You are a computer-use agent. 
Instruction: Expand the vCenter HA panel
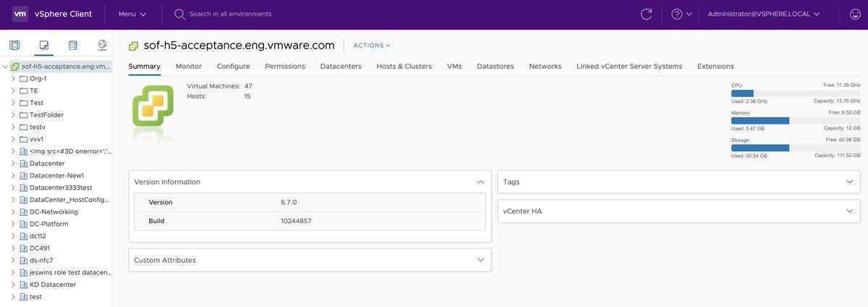click(x=850, y=211)
